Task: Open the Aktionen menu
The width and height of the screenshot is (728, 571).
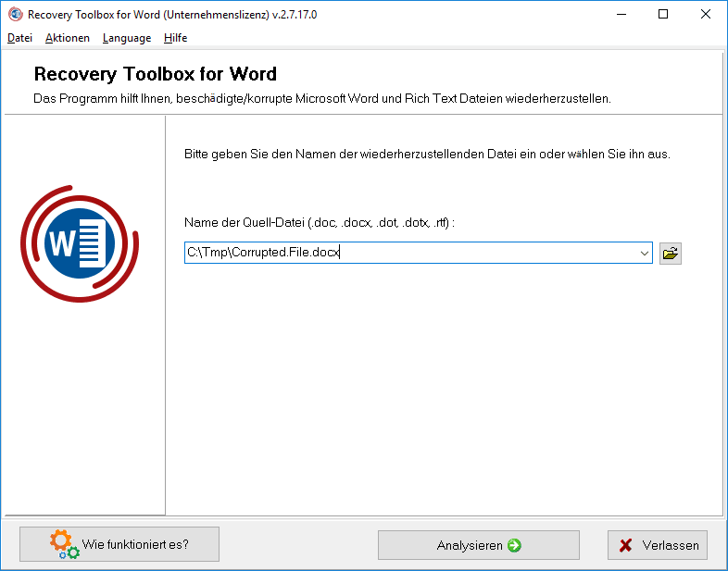Action: click(x=68, y=38)
